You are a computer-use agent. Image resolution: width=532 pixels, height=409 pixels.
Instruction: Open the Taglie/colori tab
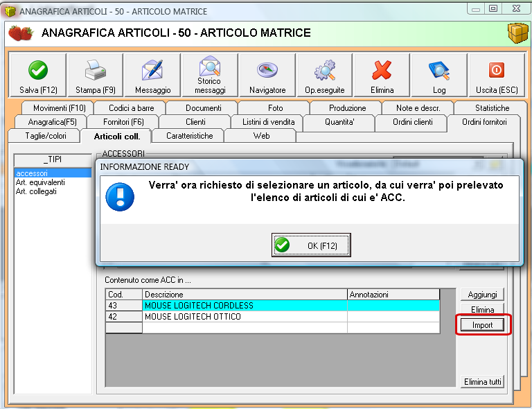[x=46, y=136]
